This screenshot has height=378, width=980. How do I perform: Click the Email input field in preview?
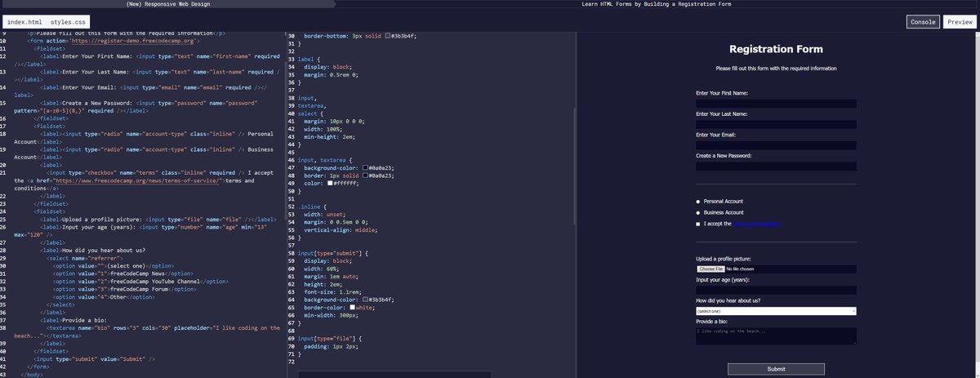tap(776, 145)
